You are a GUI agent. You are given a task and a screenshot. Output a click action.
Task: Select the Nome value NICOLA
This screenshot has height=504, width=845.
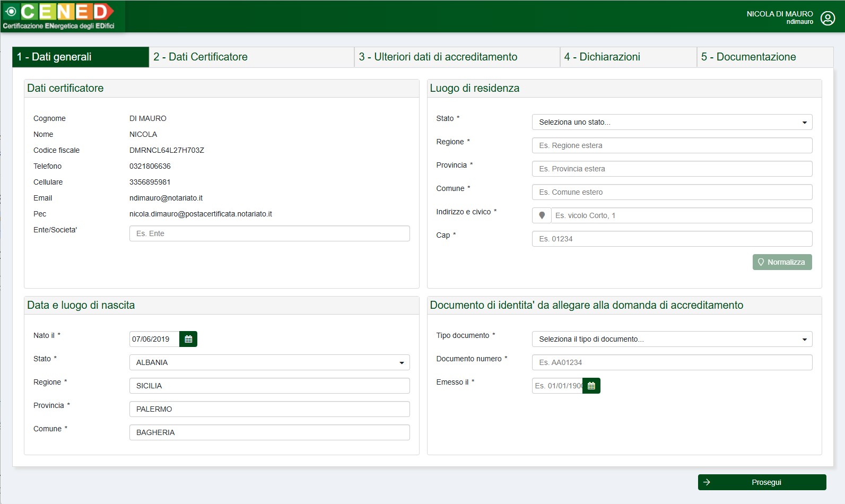click(143, 134)
